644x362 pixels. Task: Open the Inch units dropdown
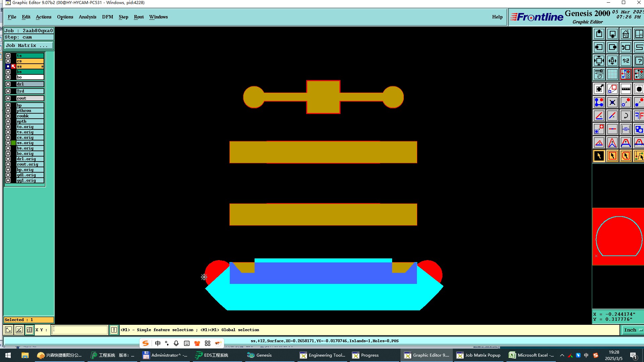pyautogui.click(x=632, y=330)
